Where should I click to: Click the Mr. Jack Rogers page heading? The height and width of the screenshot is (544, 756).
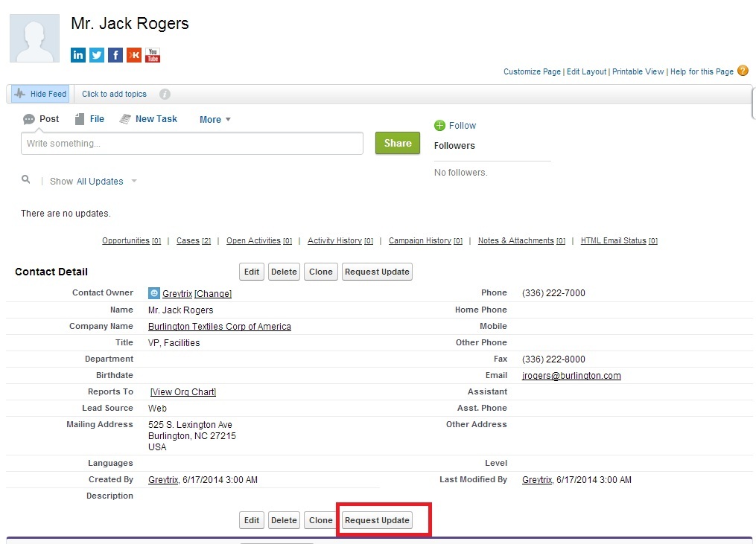coord(130,23)
